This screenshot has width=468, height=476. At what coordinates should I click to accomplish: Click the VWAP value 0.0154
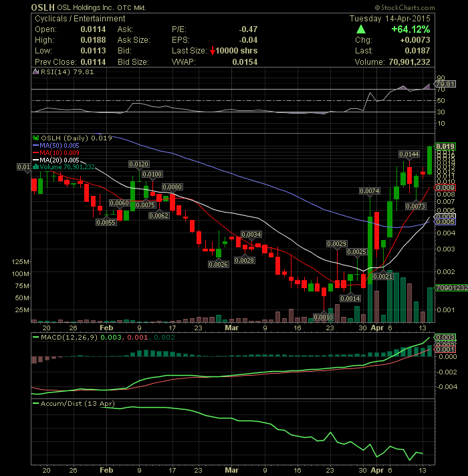coord(245,62)
